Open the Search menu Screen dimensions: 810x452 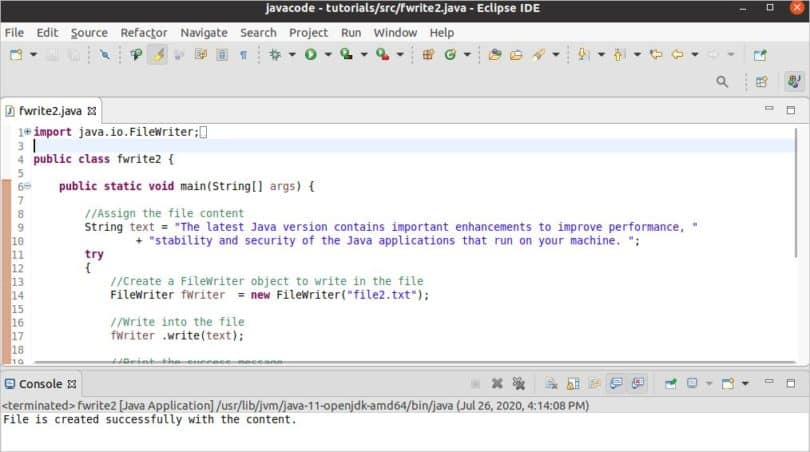[x=258, y=33]
